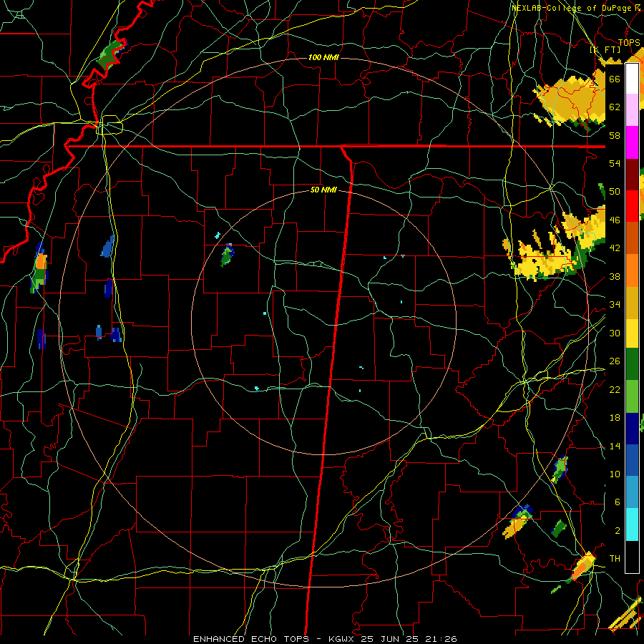Click the legend value "10"
The width and height of the screenshot is (644, 644).
615,474
